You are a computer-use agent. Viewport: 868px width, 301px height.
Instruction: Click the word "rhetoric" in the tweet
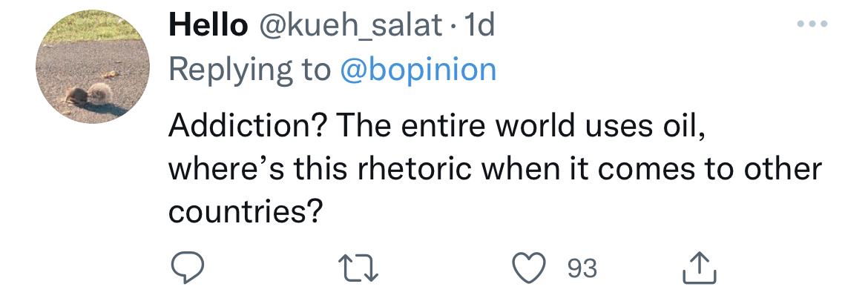[420, 169]
